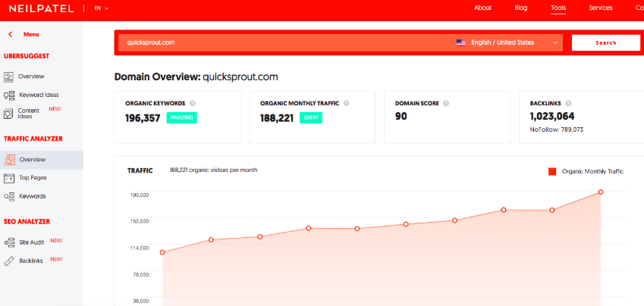
Task: Click the Domain Score info icon
Action: pos(446,103)
